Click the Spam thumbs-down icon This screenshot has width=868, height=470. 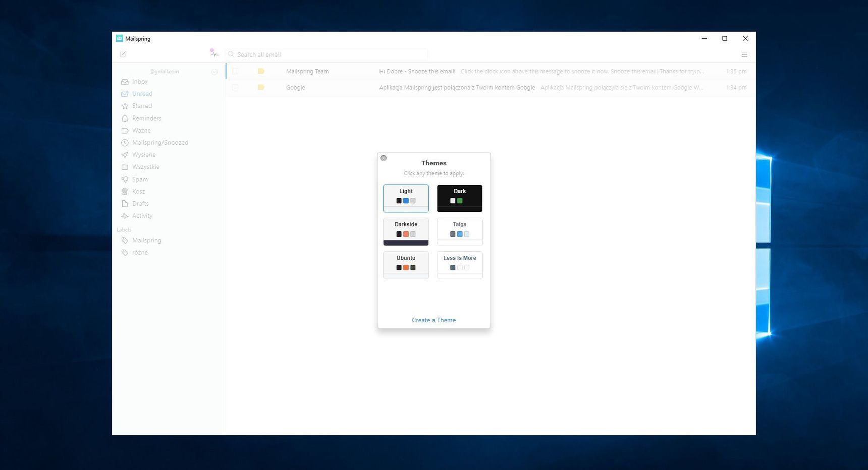point(125,179)
